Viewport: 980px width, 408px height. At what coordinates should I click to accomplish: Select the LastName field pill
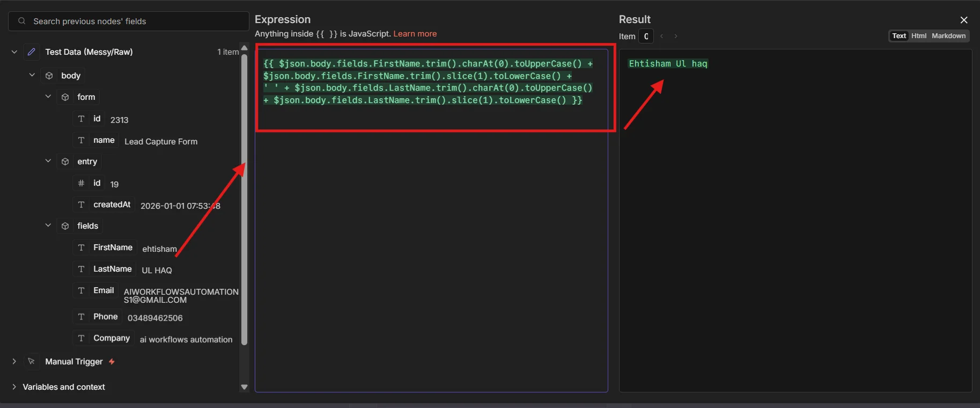[104, 269]
